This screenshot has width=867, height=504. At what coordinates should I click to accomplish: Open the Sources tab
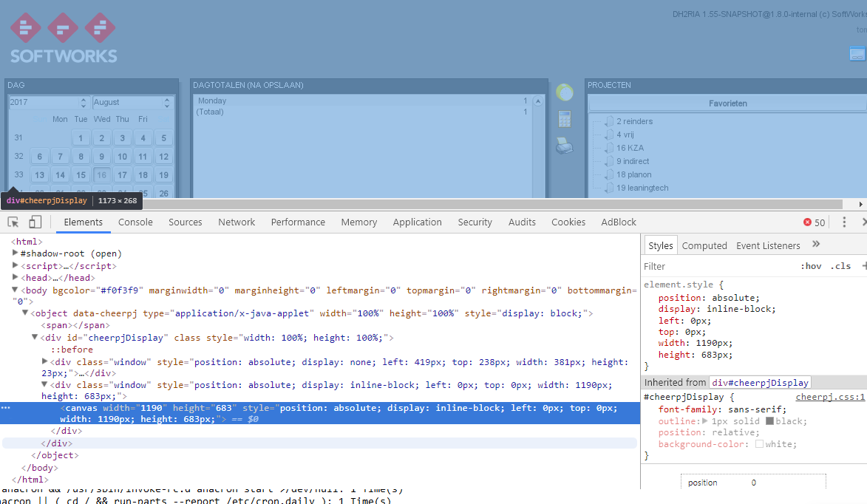point(186,222)
